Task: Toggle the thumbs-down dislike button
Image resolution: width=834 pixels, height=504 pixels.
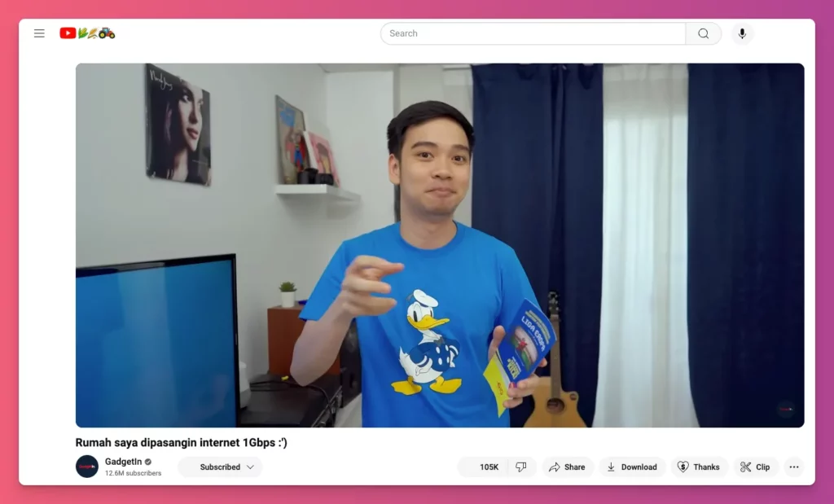Action: point(521,467)
